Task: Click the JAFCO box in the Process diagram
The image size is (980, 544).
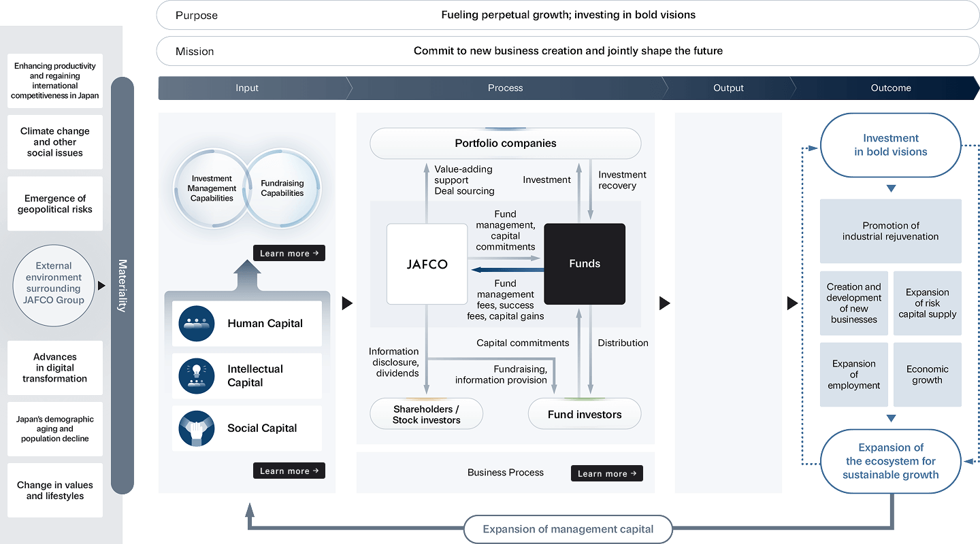Action: pos(427,265)
